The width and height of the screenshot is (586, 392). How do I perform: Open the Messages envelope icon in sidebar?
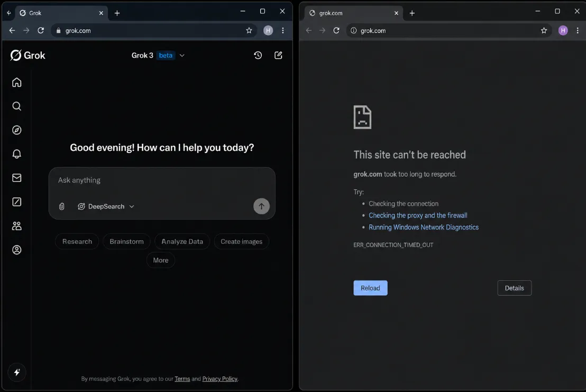point(16,178)
